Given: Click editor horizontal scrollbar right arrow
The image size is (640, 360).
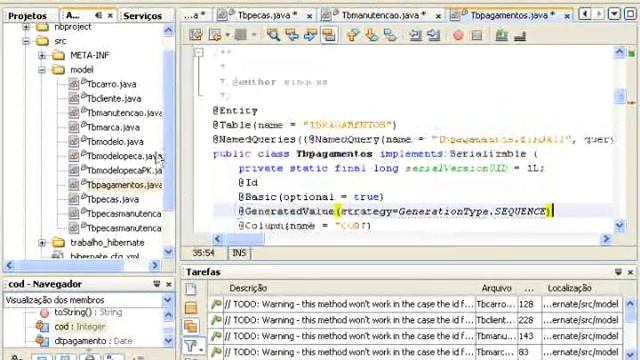Looking at the screenshot, I should (x=606, y=239).
